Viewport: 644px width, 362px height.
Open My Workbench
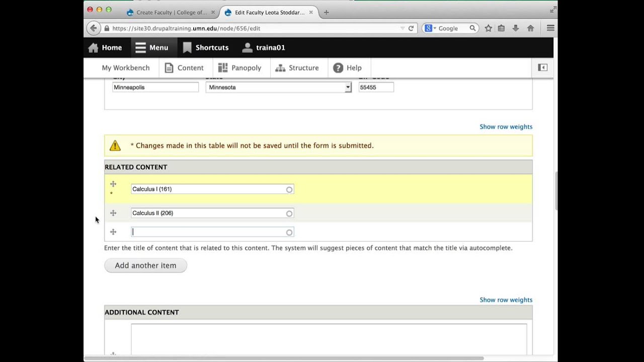[126, 68]
